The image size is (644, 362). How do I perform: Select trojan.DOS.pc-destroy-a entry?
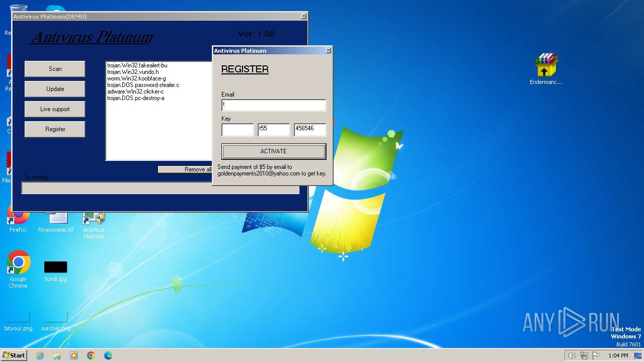pyautogui.click(x=136, y=98)
